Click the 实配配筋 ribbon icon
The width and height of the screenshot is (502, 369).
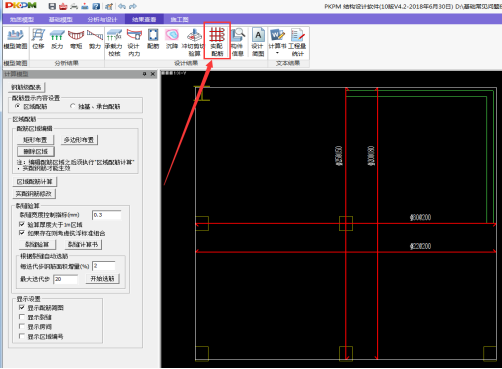pyautogui.click(x=217, y=41)
